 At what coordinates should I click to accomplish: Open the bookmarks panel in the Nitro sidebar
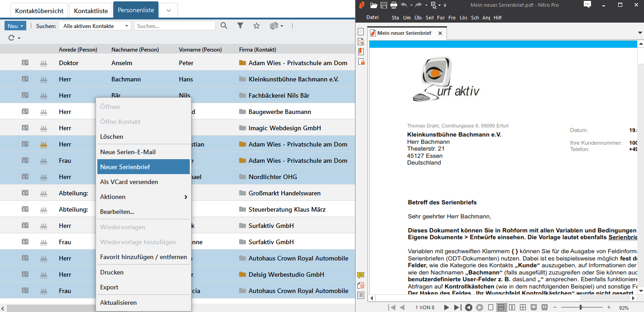[361, 52]
